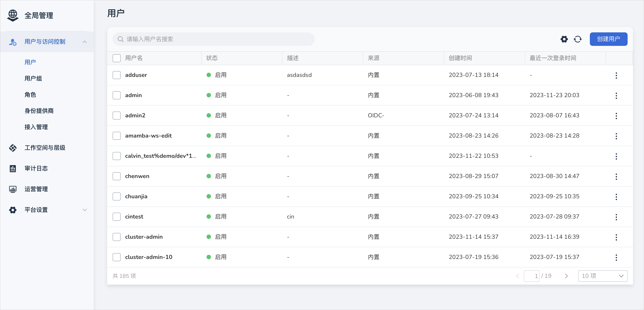Click the workspace and hierarchy icon

point(13,148)
